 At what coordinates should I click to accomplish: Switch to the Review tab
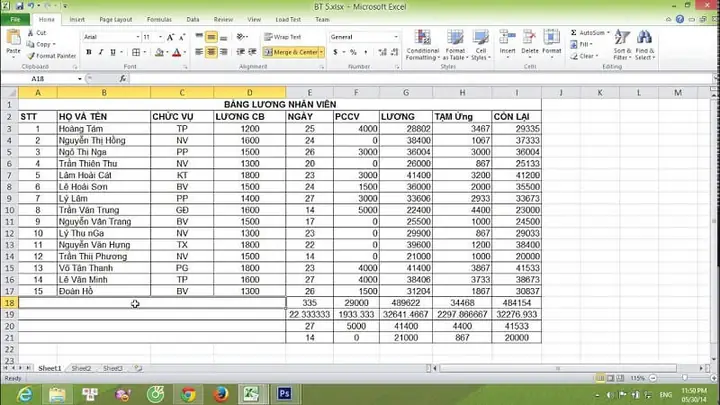click(x=223, y=19)
